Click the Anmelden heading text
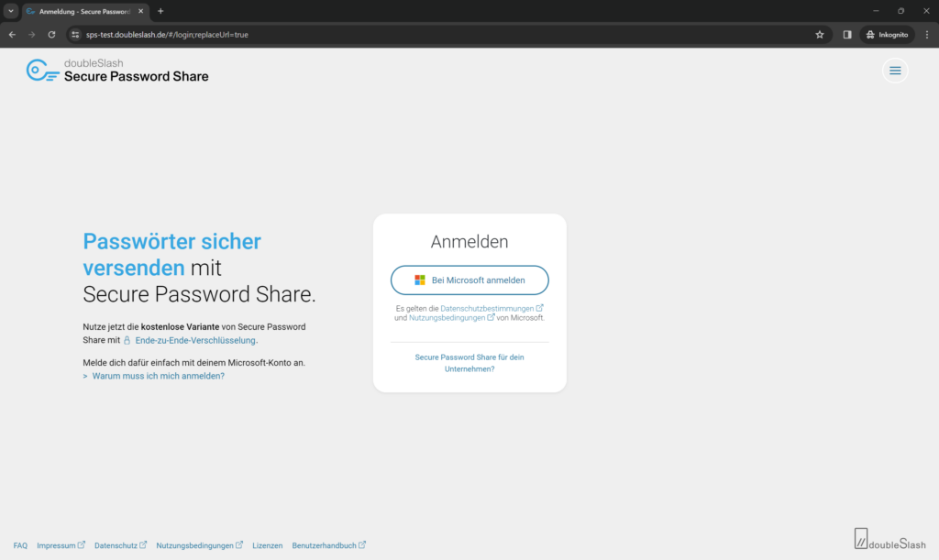 coord(469,242)
